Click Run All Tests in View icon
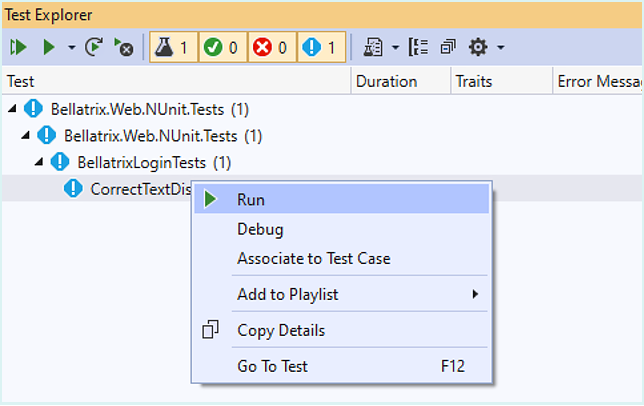644x406 pixels. (x=18, y=47)
